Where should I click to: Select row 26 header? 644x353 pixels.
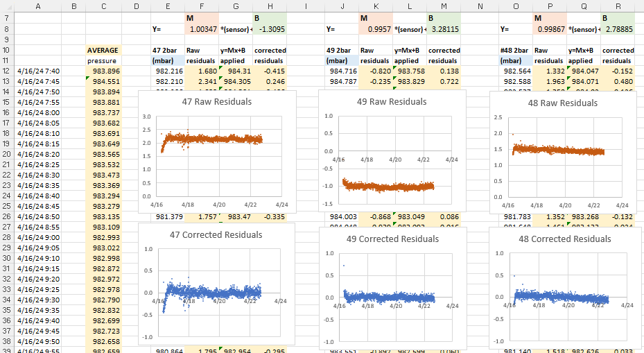[6, 216]
